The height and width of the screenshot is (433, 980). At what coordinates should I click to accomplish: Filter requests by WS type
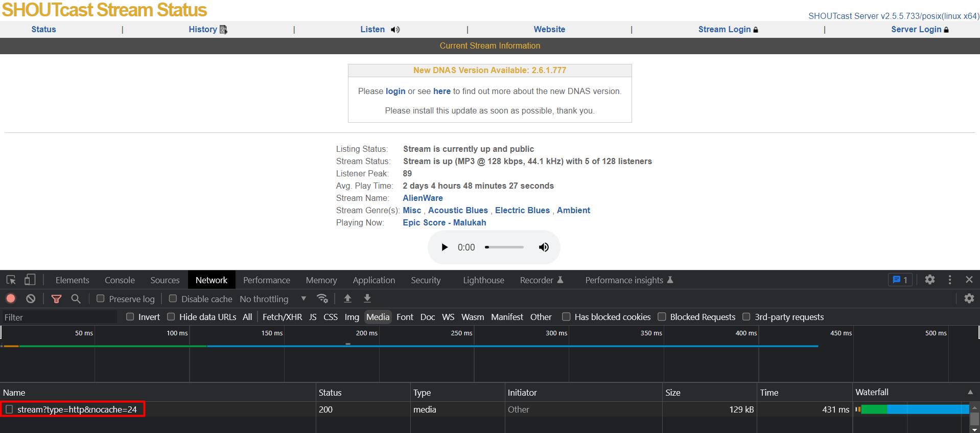click(x=448, y=317)
